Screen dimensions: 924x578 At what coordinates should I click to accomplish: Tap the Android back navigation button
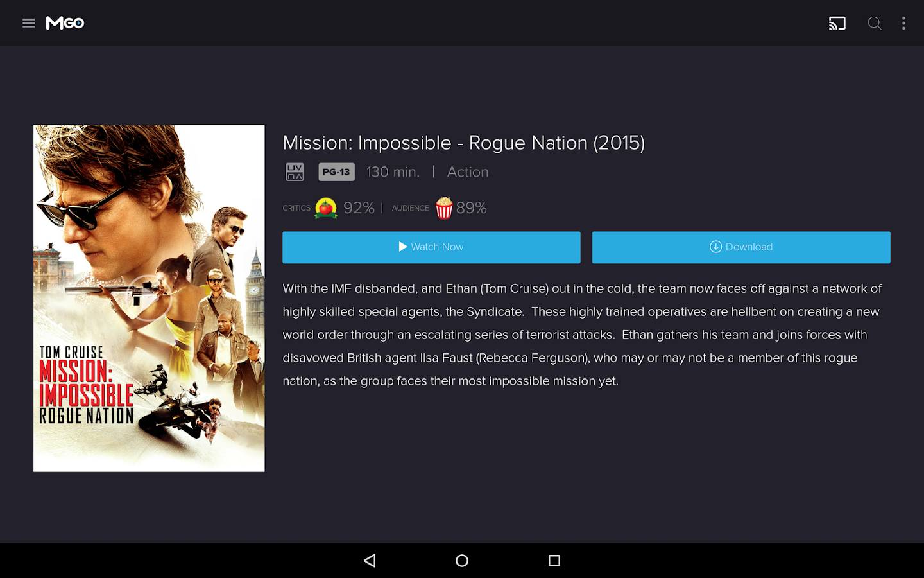pyautogui.click(x=370, y=561)
